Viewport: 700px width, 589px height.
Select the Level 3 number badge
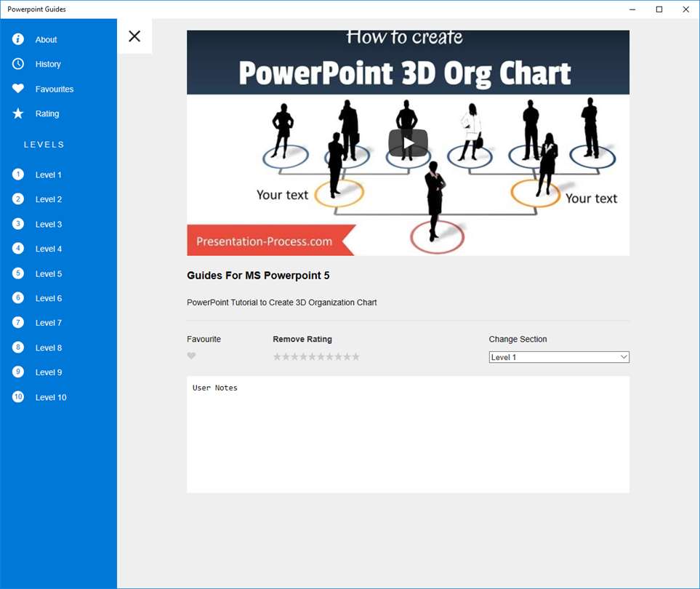click(18, 224)
